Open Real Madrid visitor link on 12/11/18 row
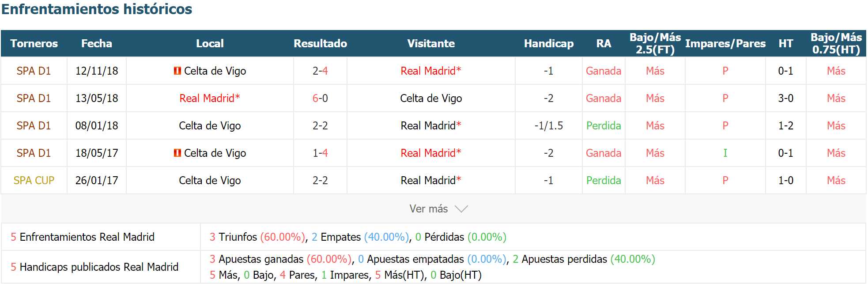868x284 pixels. [431, 71]
